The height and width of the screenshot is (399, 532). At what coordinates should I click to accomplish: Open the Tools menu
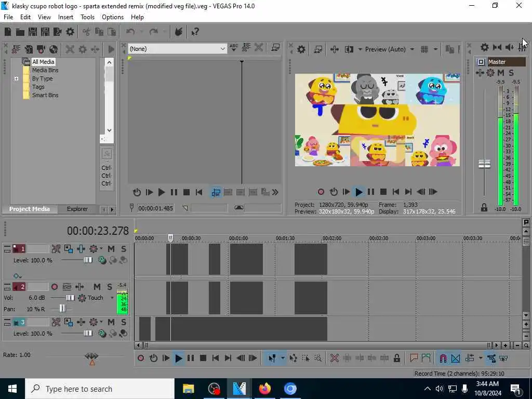87,17
